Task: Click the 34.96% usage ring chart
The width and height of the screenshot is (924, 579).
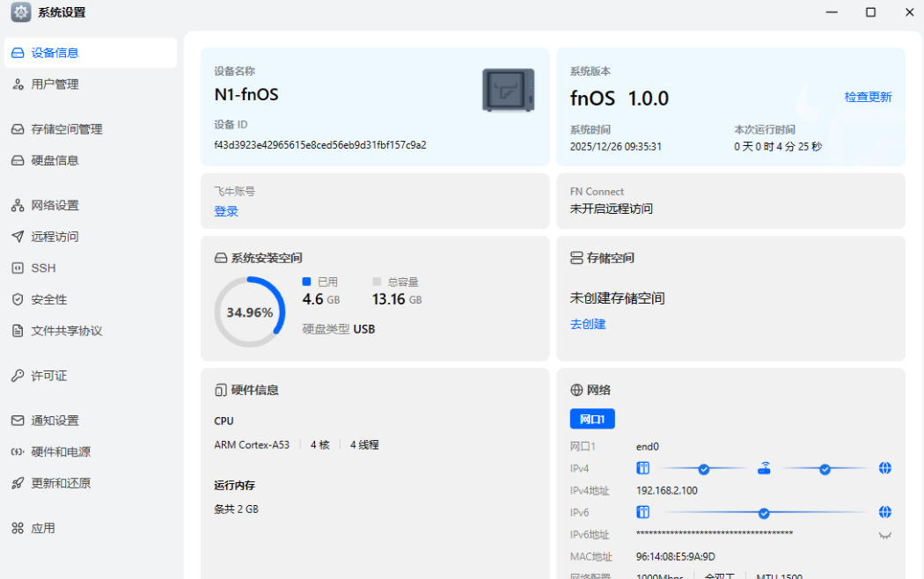Action: tap(250, 312)
